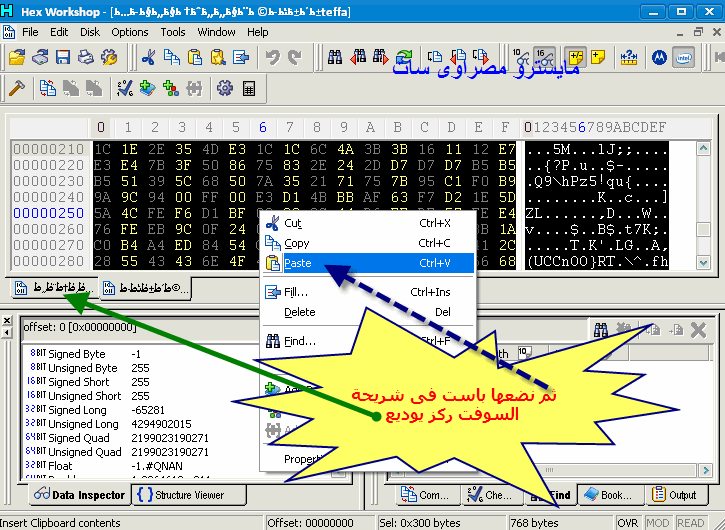Switch to the second document tab
725x530 pixels.
point(146,288)
